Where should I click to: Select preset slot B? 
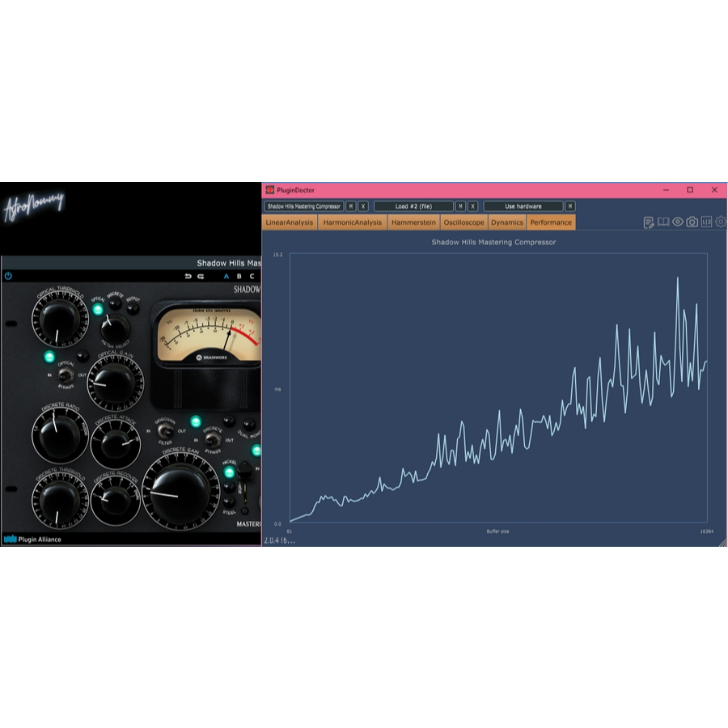239,277
